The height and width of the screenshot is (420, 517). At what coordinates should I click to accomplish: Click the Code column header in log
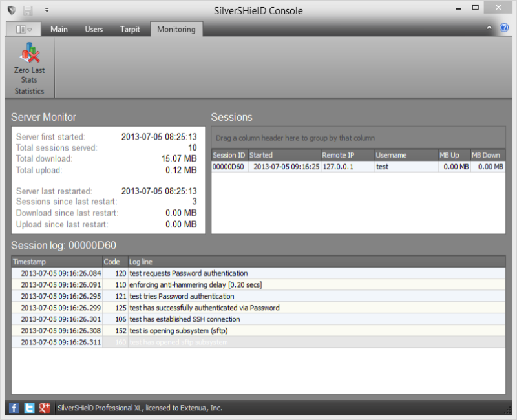115,262
